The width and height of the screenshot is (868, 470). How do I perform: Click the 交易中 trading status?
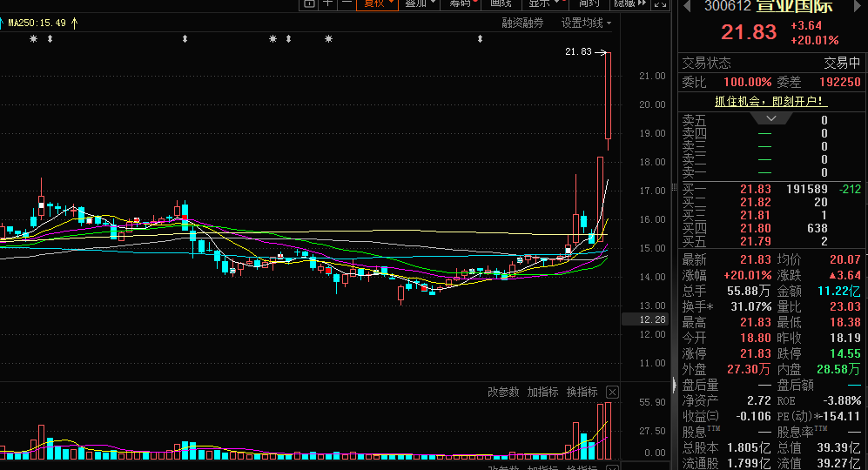842,64
